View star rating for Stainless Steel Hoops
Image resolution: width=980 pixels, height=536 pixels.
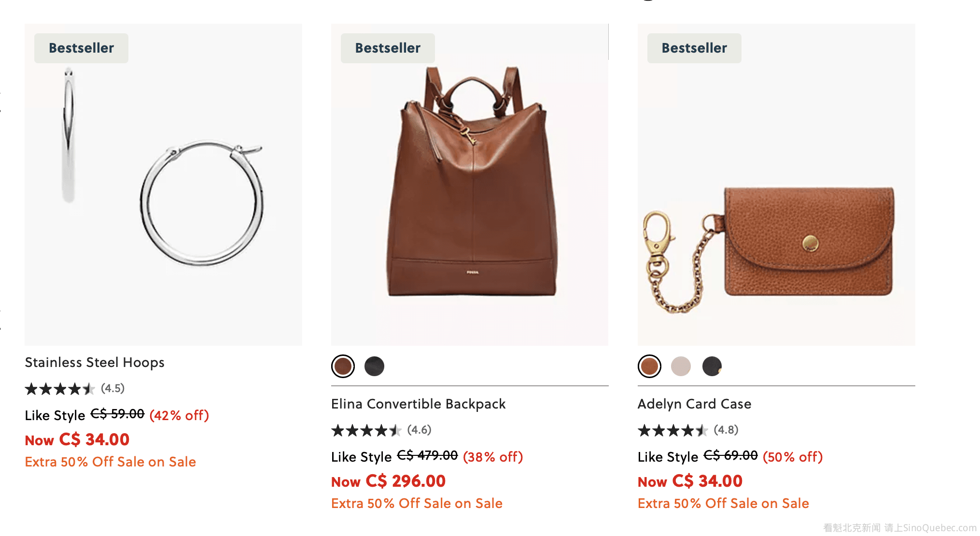click(x=60, y=389)
